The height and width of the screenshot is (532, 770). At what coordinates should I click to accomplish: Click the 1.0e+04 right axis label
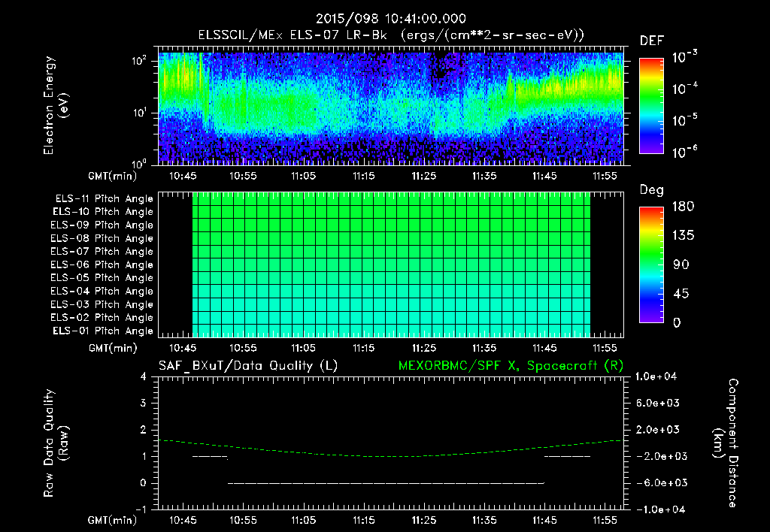point(656,376)
